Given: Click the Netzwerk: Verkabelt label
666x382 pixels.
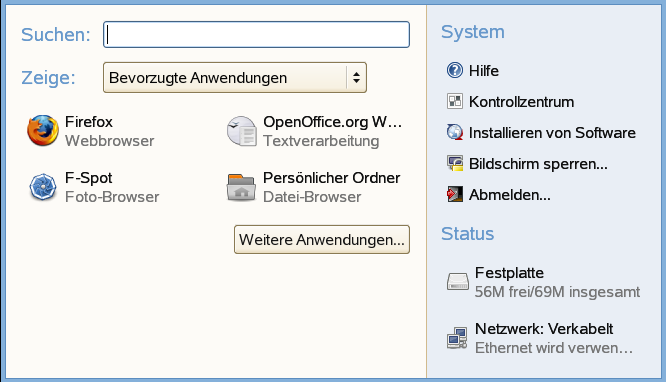Looking at the screenshot, I should click(x=544, y=329).
